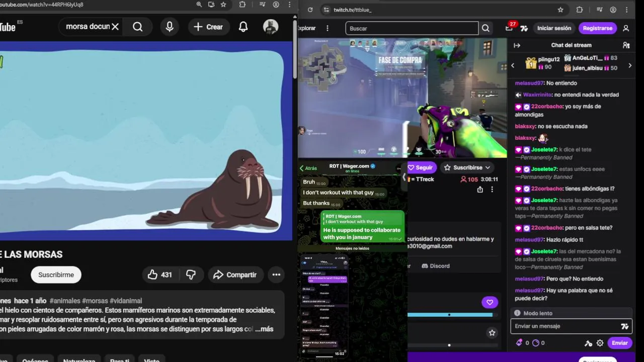The width and height of the screenshot is (644, 362).
Task: Open Twitch notifications inbox with 27 badge
Action: coord(509,28)
